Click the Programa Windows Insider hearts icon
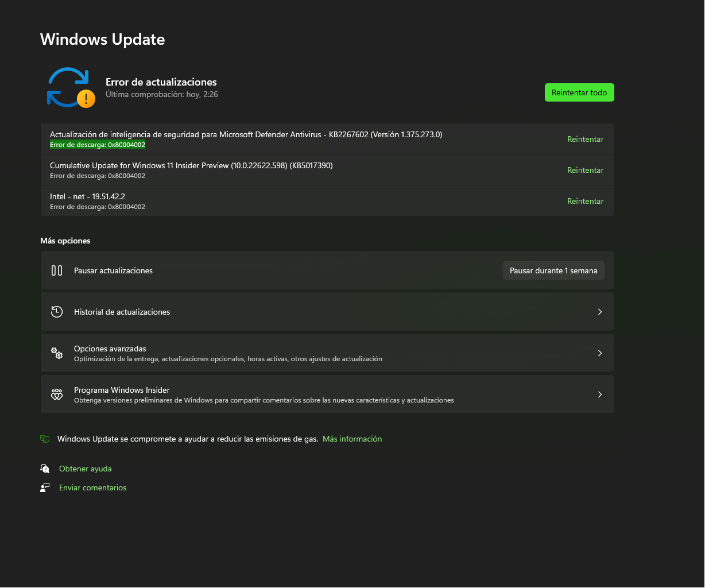Image resolution: width=705 pixels, height=588 pixels. 57,394
